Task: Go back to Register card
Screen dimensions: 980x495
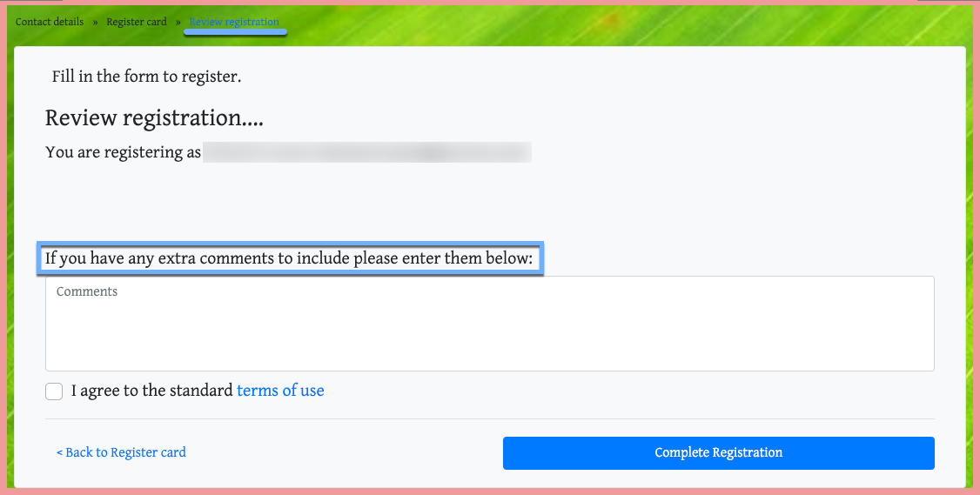Action: coord(121,452)
